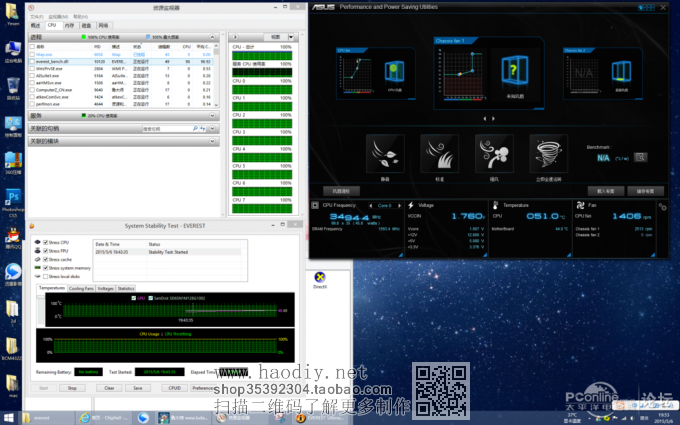Open Photoshop CS5 desktop shortcut

coord(13,195)
